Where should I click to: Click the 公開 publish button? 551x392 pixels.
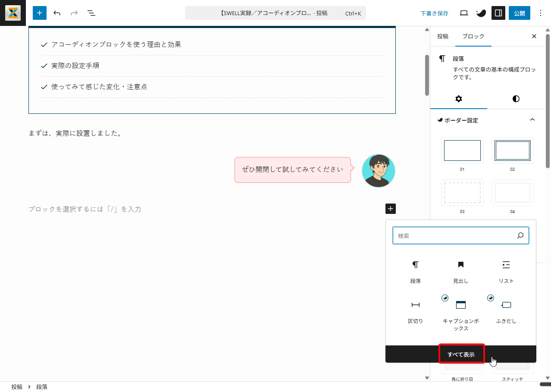(x=520, y=13)
